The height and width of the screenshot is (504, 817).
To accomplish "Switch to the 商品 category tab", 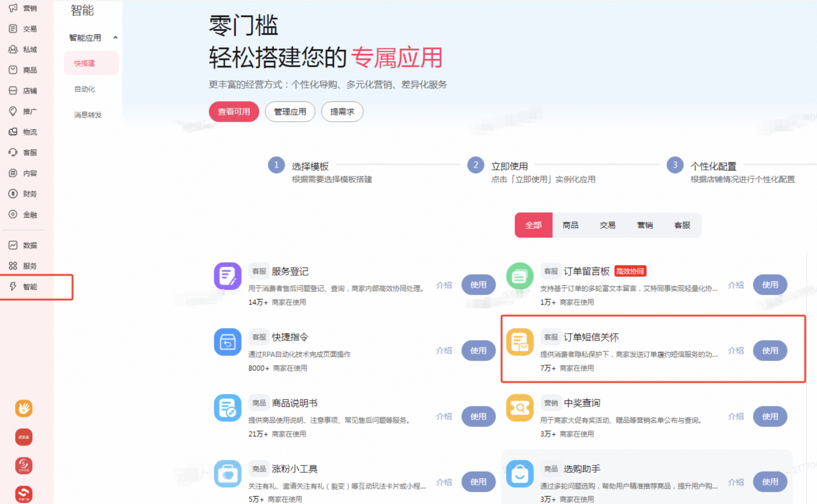I will click(570, 225).
